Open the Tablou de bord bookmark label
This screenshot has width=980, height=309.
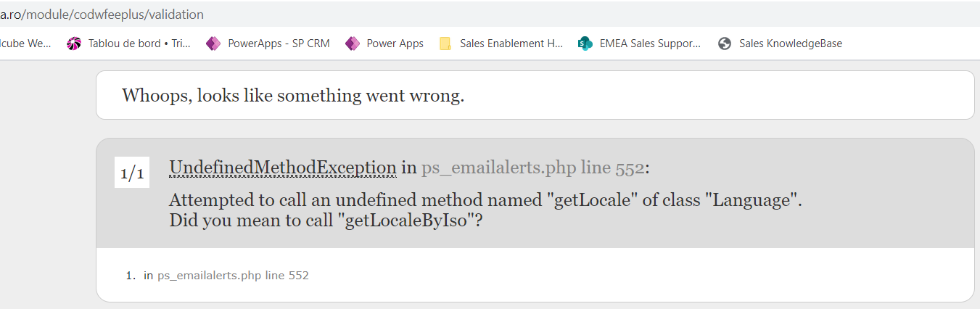(139, 44)
